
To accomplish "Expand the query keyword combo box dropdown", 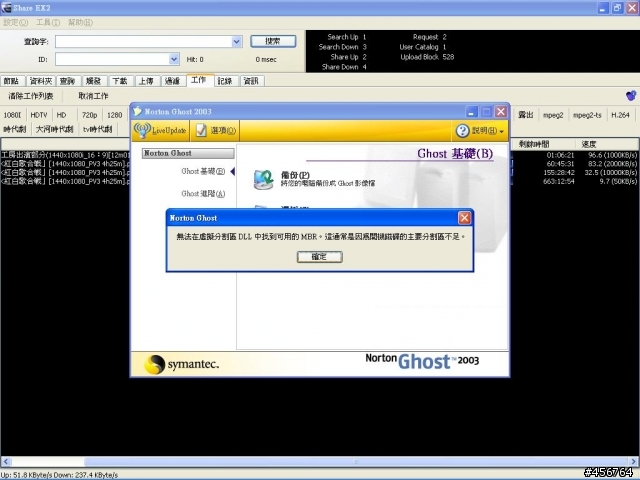I will [x=237, y=42].
